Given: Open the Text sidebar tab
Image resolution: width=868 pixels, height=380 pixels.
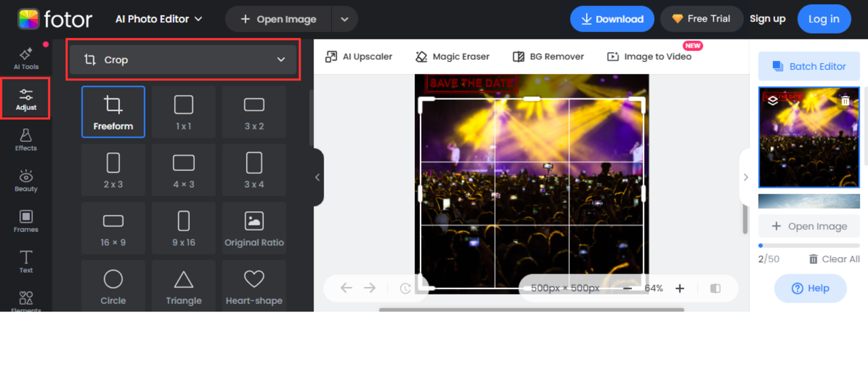Looking at the screenshot, I should coord(26,262).
